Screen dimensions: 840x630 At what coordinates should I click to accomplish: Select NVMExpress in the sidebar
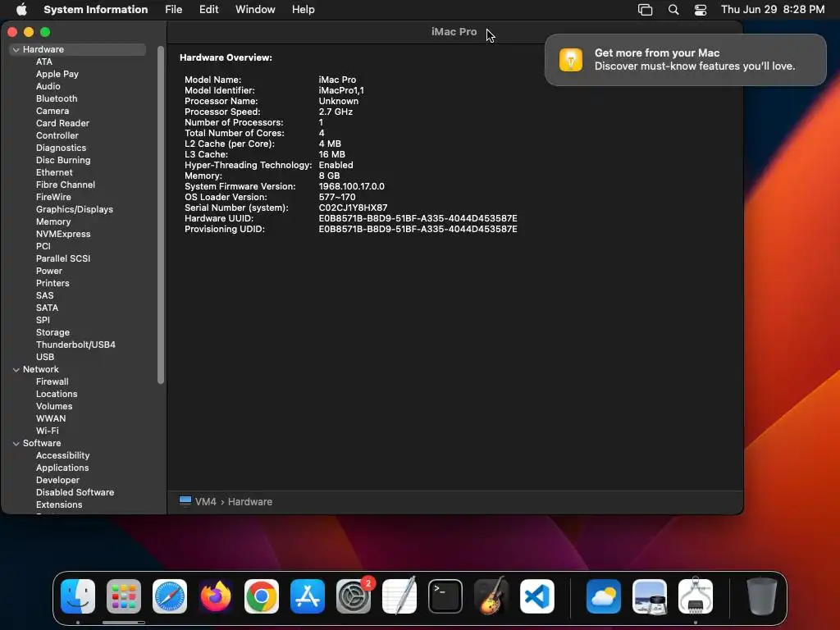point(63,234)
